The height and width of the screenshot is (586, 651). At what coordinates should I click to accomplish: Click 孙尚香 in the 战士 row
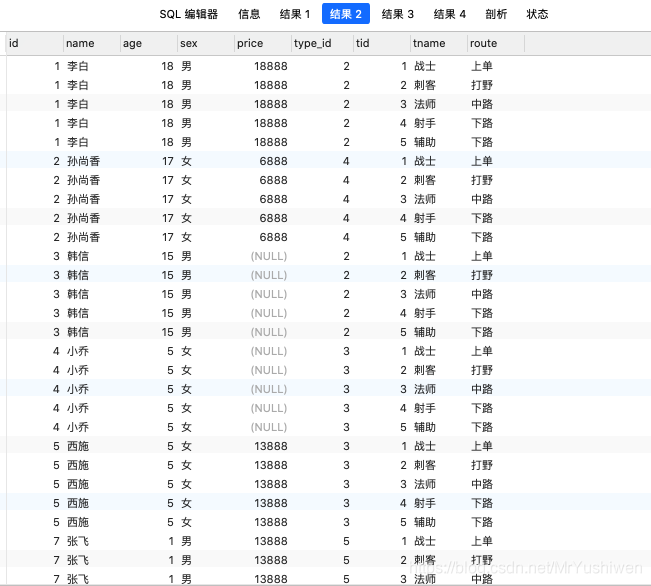(x=83, y=161)
